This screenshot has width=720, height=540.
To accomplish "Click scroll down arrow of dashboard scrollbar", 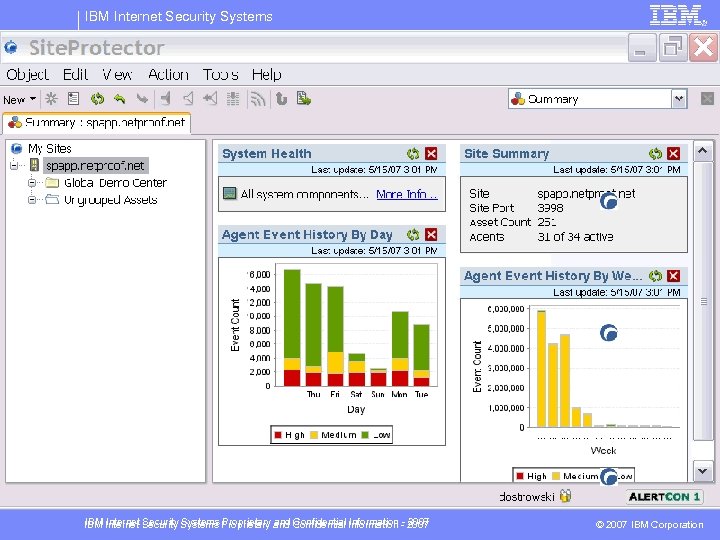I will tap(703, 470).
